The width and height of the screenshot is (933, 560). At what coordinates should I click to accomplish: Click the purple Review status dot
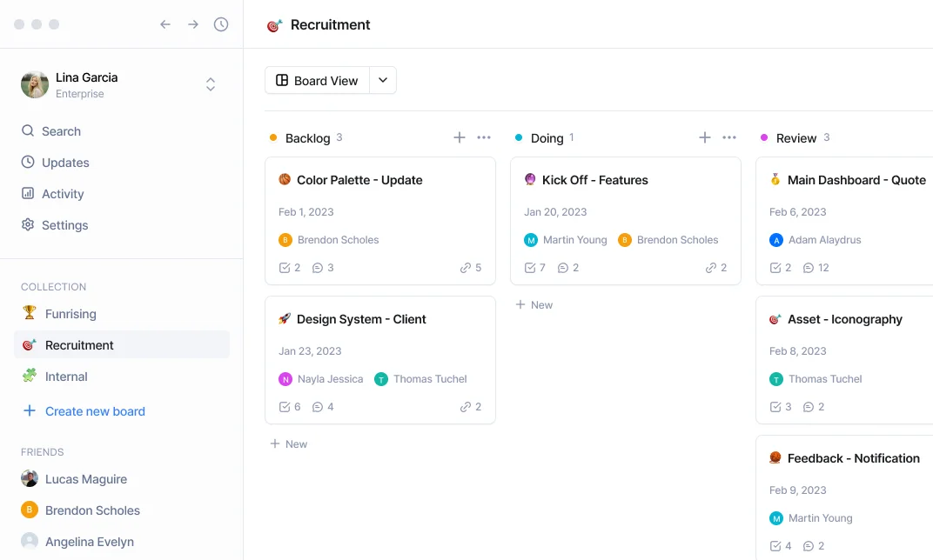[x=764, y=137]
